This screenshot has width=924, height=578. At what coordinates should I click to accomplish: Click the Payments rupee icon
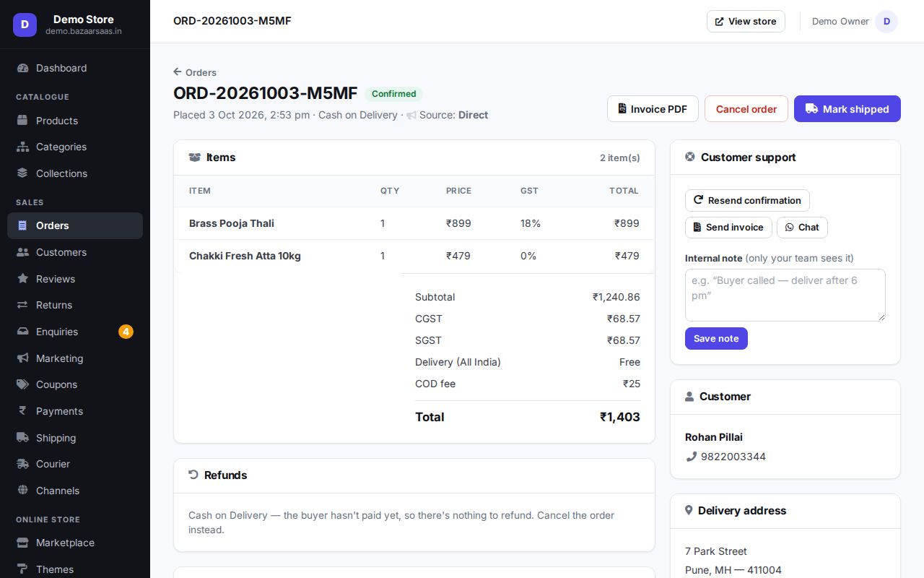click(x=22, y=411)
